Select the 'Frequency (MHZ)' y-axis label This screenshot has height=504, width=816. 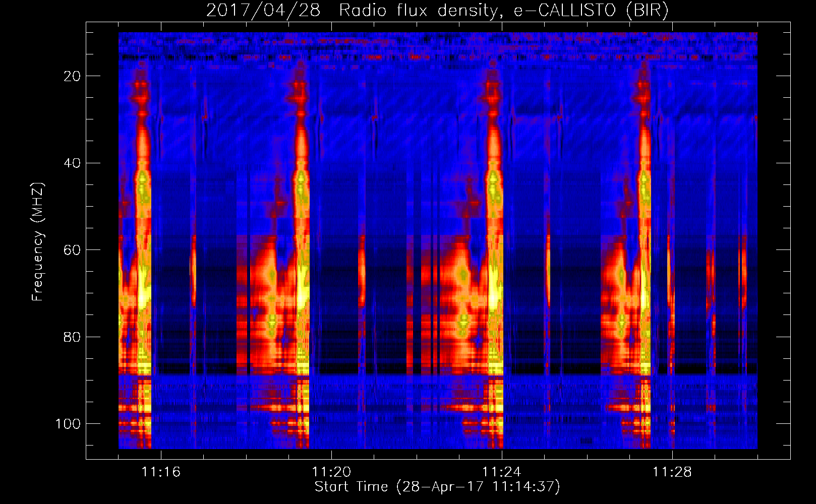coord(38,241)
